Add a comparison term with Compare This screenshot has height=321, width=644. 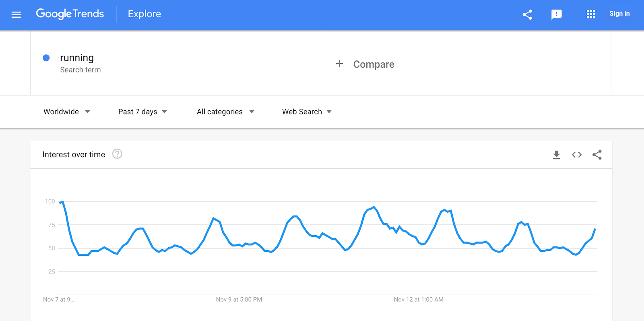point(374,64)
